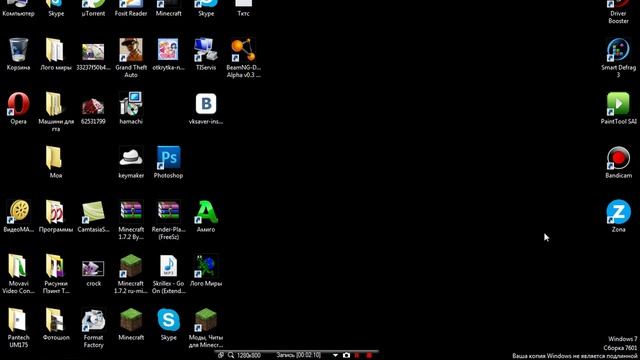
Task: Select the 33237f50b4 image file
Action: (x=93, y=52)
